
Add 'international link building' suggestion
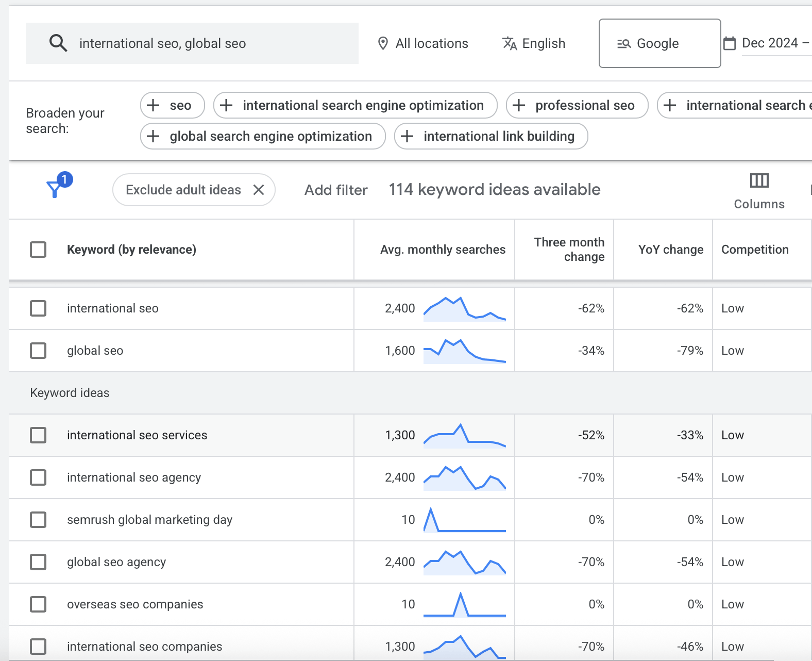[490, 136]
